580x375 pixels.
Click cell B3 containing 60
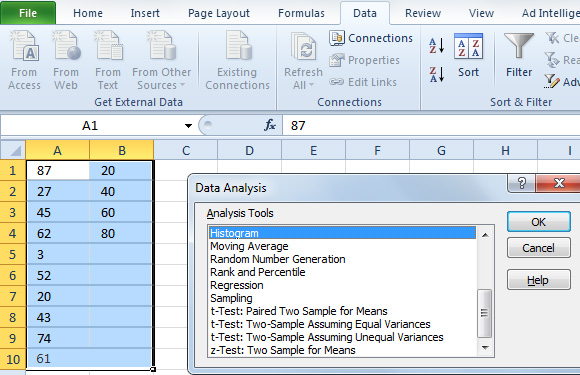pos(121,213)
